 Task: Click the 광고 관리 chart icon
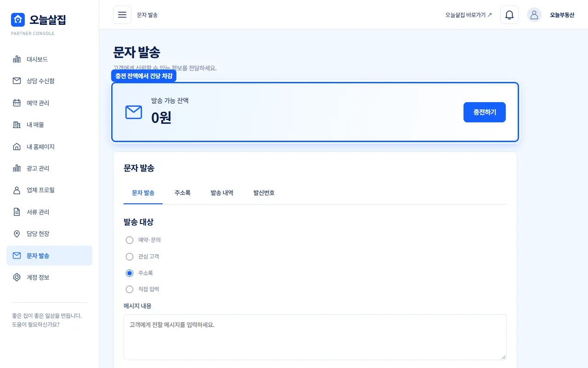17,168
